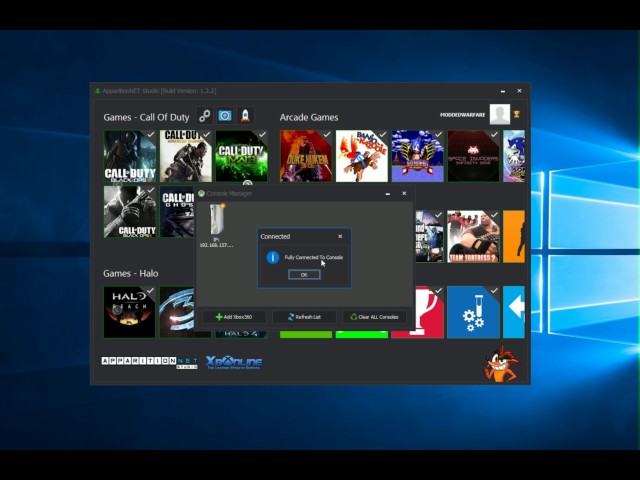Toggle checkmark on gears and test tube tile
The height and width of the screenshot is (480, 640).
point(494,290)
